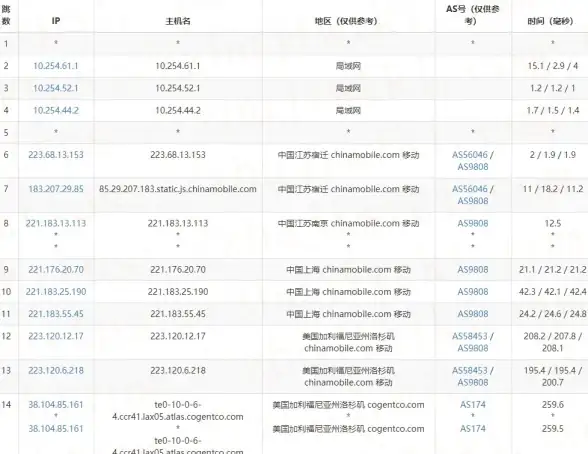
Task: Click region 中国上海 in hop 11 row
Action: tap(348, 314)
